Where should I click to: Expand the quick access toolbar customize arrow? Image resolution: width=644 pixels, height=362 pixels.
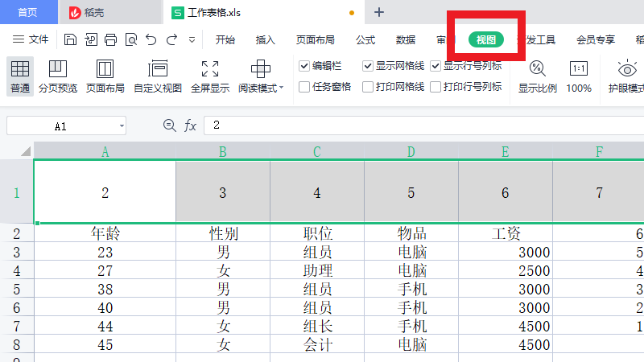tap(192, 39)
